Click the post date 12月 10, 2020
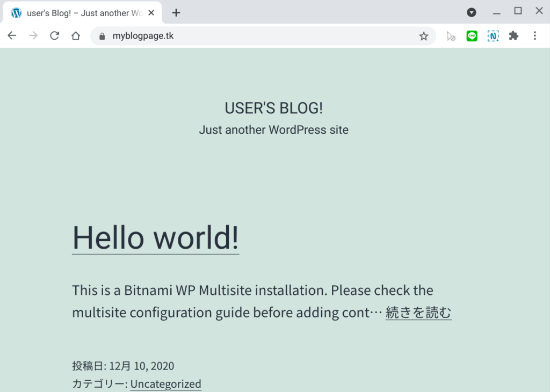This screenshot has height=392, width=550. (141, 366)
